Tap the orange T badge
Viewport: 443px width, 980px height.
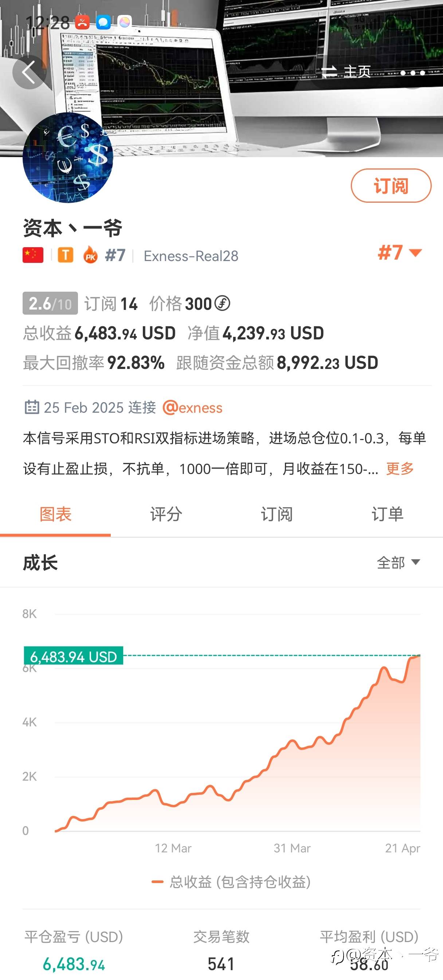coord(66,255)
